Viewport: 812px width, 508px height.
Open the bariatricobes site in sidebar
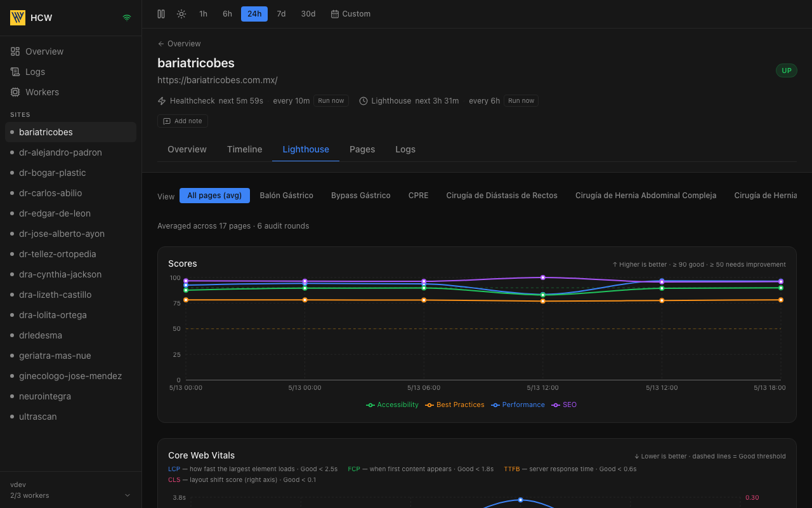(70, 132)
